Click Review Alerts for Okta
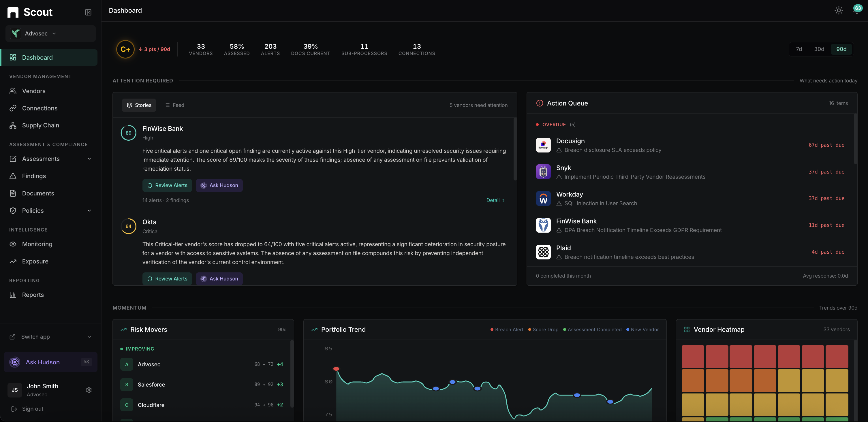The height and width of the screenshot is (422, 868). pos(167,278)
